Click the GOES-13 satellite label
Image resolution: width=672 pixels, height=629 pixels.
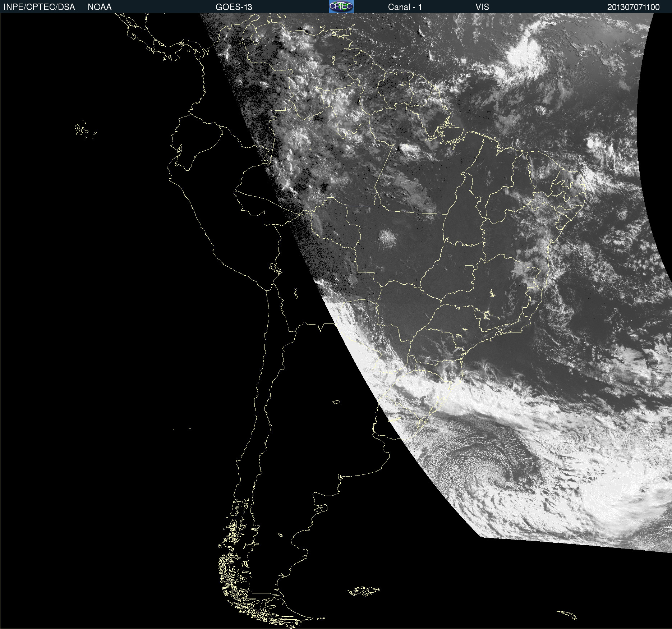pos(234,7)
